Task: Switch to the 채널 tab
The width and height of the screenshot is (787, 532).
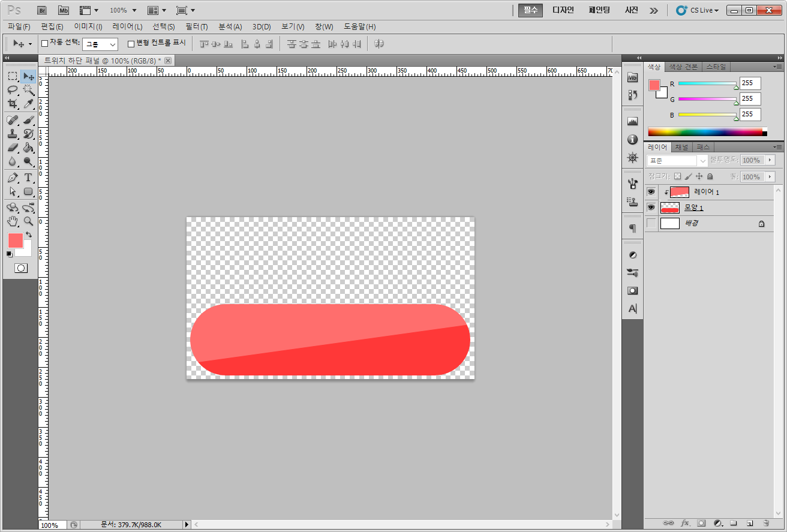Action: pos(681,147)
